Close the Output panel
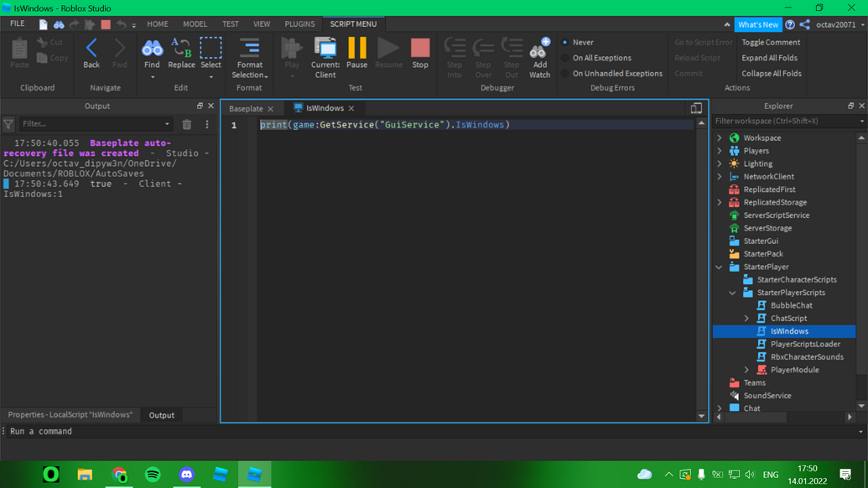 click(x=211, y=106)
